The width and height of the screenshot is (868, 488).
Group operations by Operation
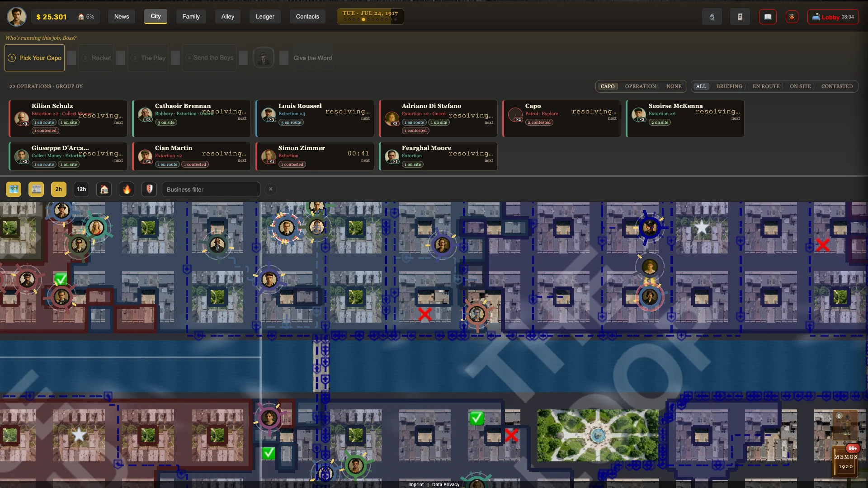click(x=640, y=86)
